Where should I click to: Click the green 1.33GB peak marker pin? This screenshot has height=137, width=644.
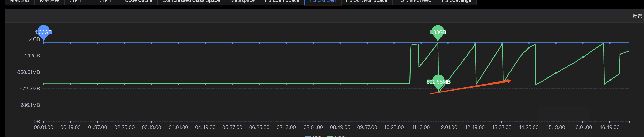(x=438, y=33)
